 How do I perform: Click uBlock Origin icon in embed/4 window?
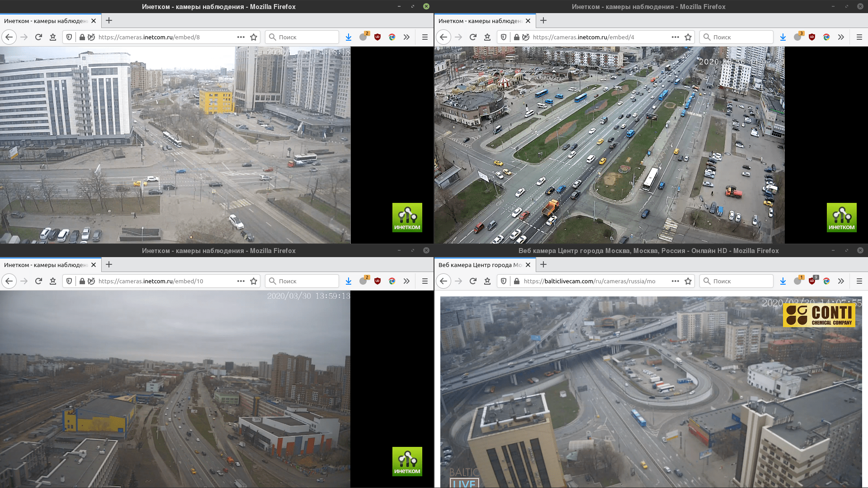coord(812,37)
